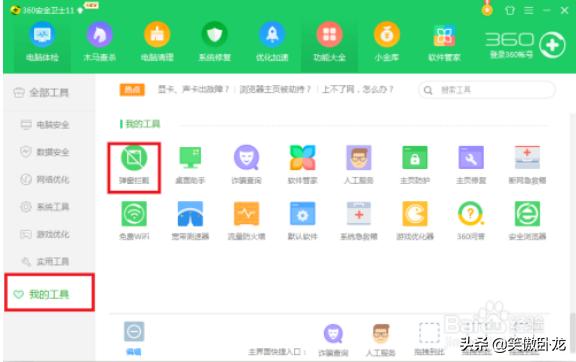Select 系统工具 category in sidebar
Image resolution: width=576 pixels, height=362 pixels.
(45, 207)
